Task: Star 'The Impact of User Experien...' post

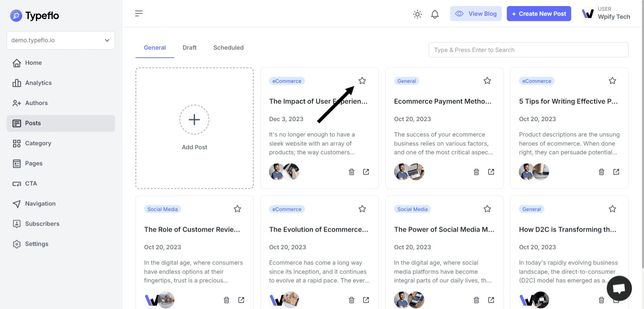Action: coord(362,81)
